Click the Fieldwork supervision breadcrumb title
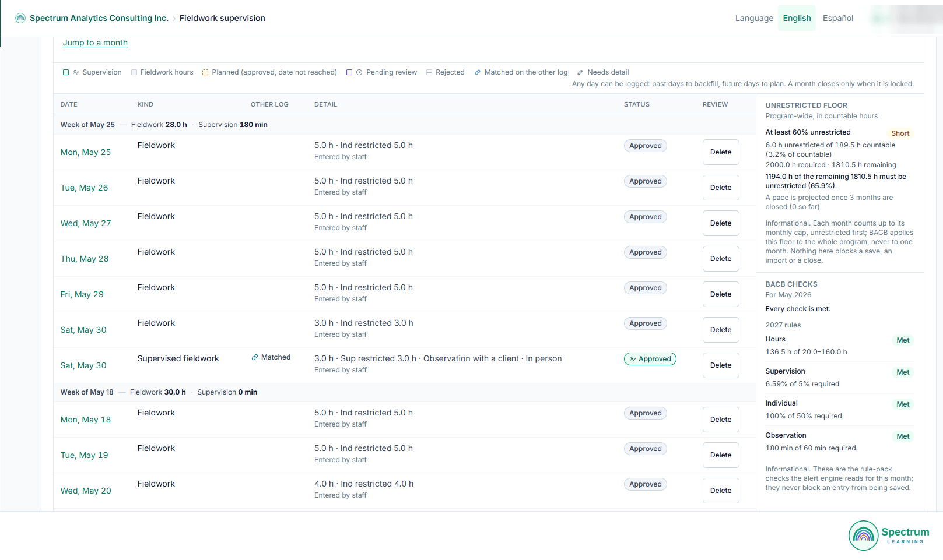The height and width of the screenshot is (560, 943). [222, 18]
